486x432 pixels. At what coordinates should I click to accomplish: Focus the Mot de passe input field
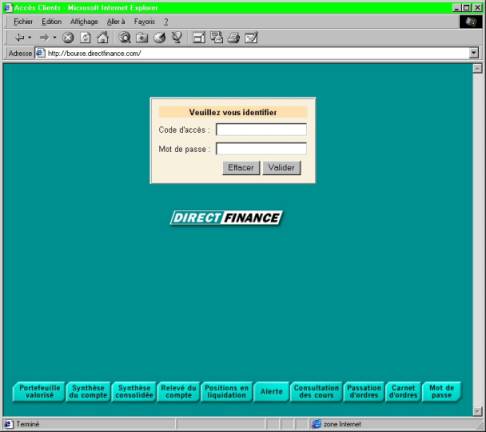pyautogui.click(x=261, y=148)
